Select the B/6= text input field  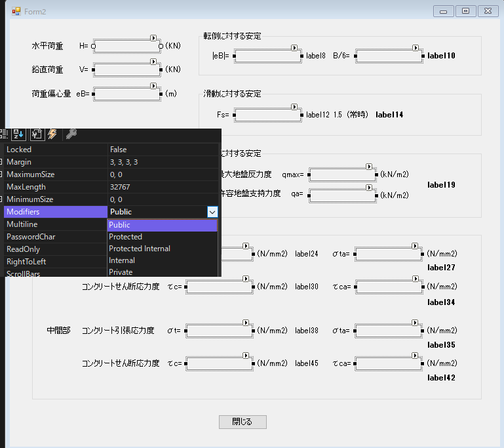click(389, 56)
